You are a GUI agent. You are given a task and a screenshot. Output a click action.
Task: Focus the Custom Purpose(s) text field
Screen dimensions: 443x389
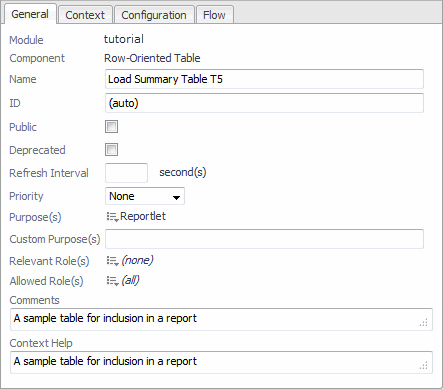(x=264, y=239)
